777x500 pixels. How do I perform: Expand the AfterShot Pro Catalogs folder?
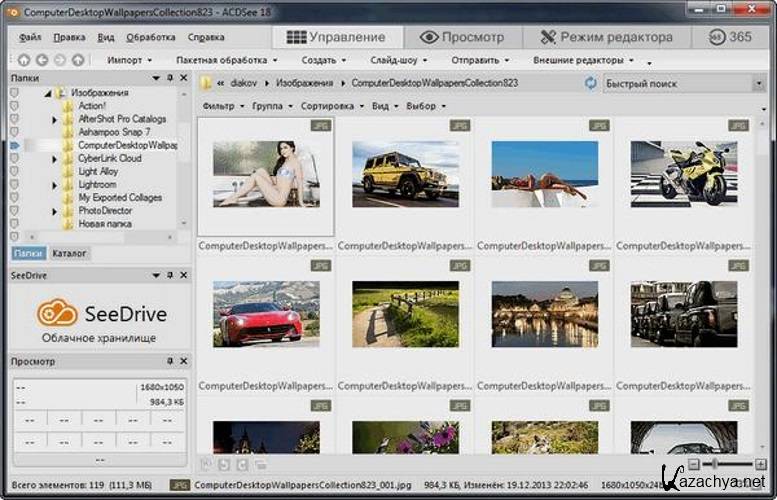pyautogui.click(x=55, y=119)
